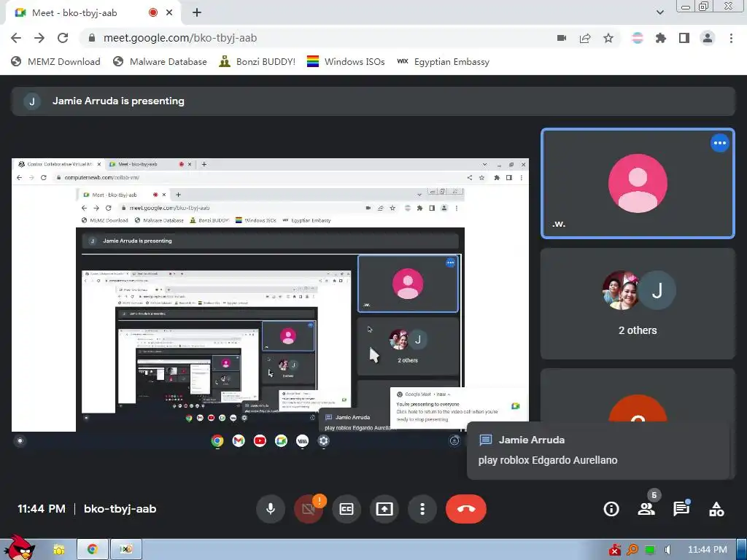Show everyone participants panel icon
The width and height of the screenshot is (747, 560).
pyautogui.click(x=646, y=509)
